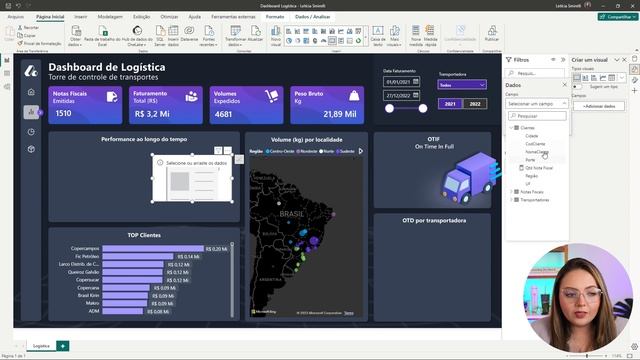The width and height of the screenshot is (640, 360).
Task: Open Hub de dados do OneLake
Action: tap(137, 36)
